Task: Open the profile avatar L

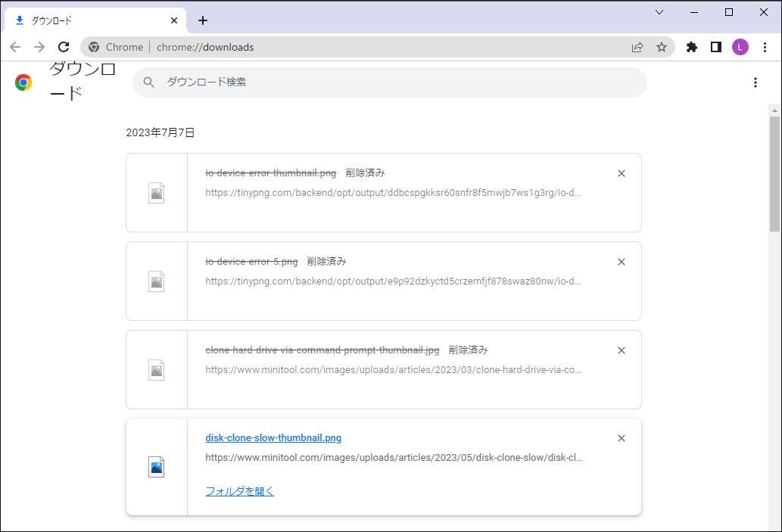Action: (740, 48)
